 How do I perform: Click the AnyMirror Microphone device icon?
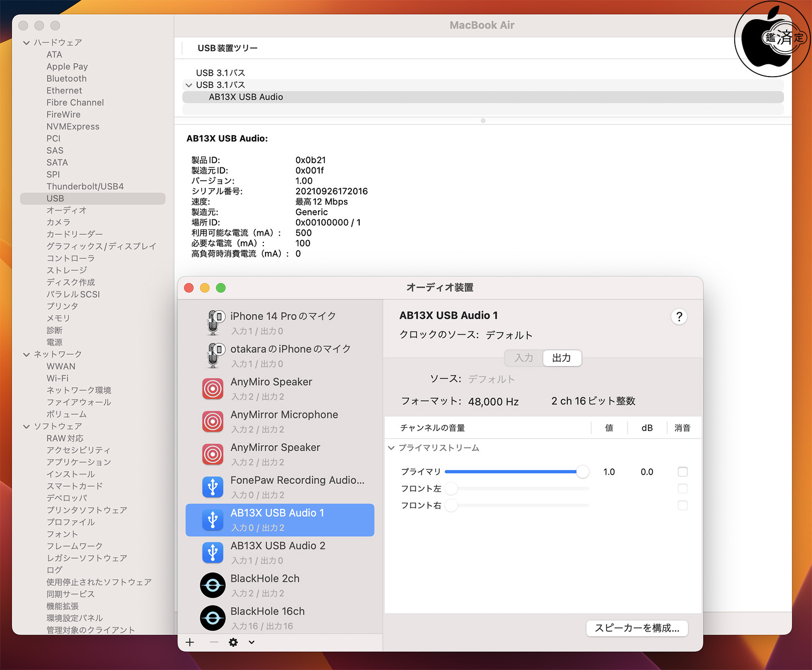(x=213, y=421)
